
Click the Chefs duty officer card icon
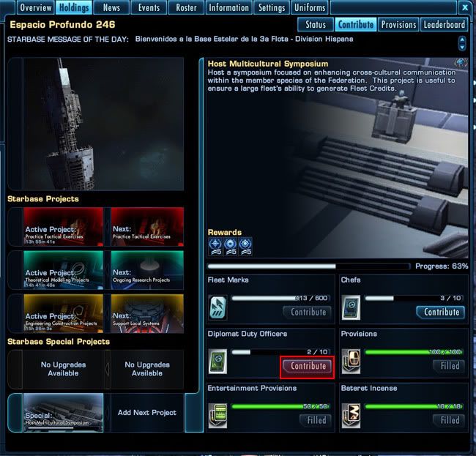tap(351, 307)
